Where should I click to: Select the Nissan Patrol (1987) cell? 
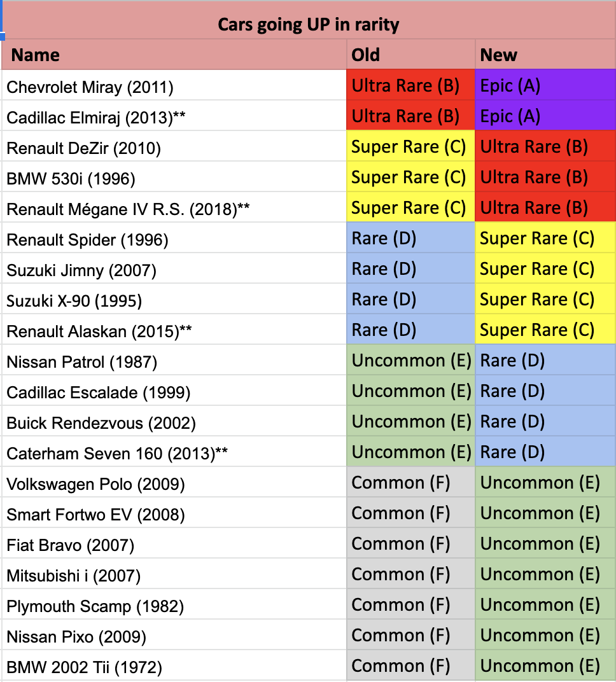click(174, 359)
